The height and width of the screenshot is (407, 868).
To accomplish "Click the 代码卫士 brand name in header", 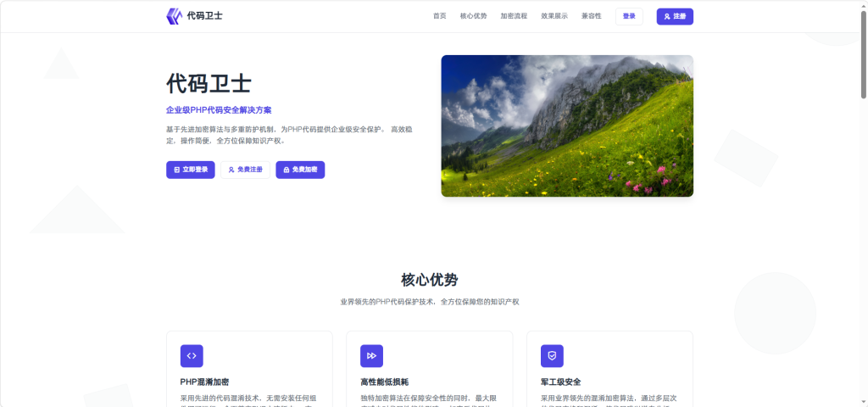I will click(205, 16).
